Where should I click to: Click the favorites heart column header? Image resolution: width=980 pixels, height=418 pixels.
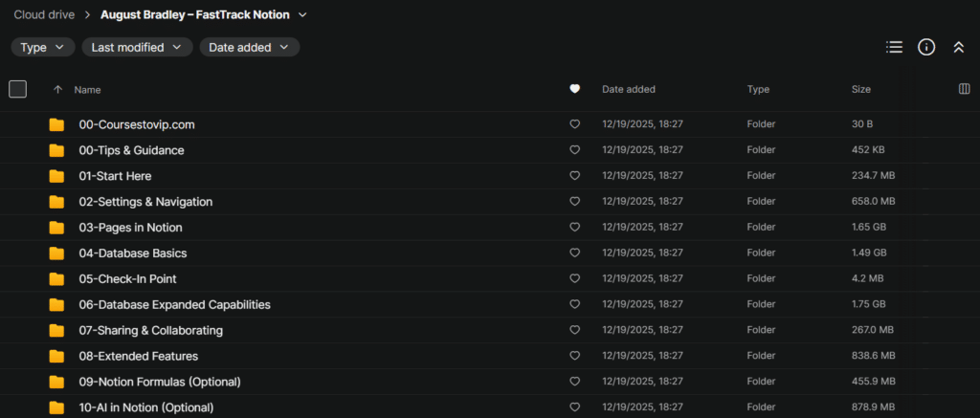574,89
